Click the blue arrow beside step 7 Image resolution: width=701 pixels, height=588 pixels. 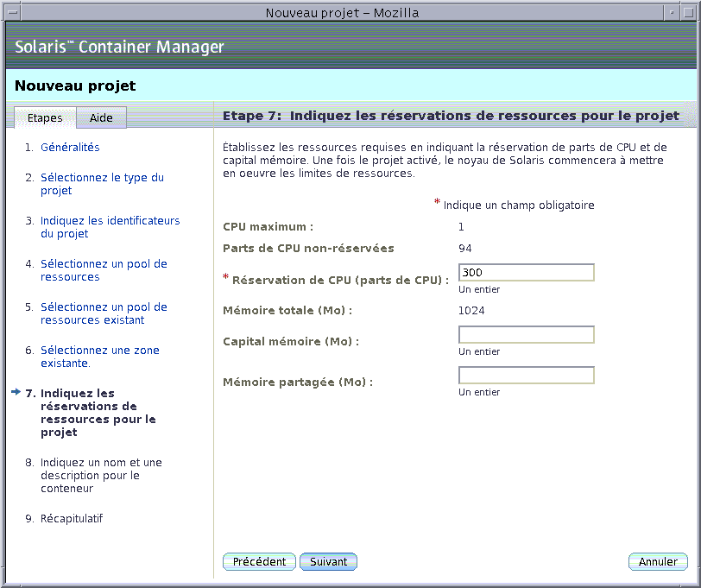(16, 392)
